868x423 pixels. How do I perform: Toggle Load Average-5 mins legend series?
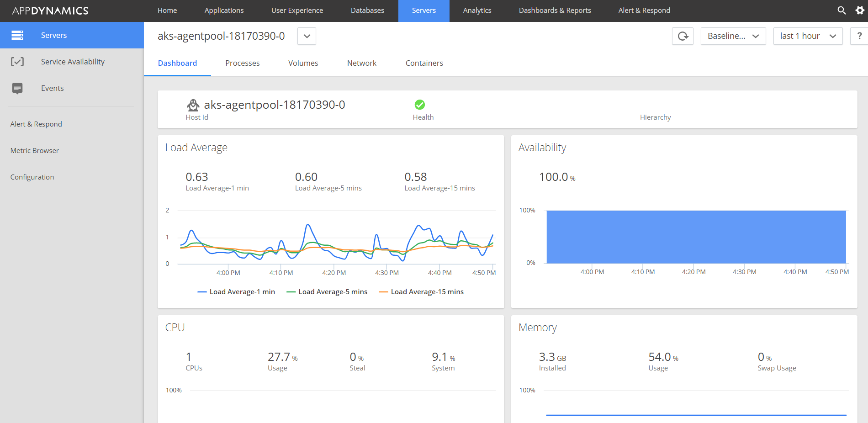[x=327, y=292]
